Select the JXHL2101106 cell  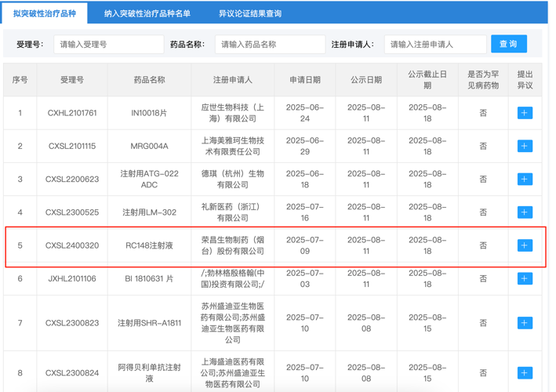pos(72,278)
